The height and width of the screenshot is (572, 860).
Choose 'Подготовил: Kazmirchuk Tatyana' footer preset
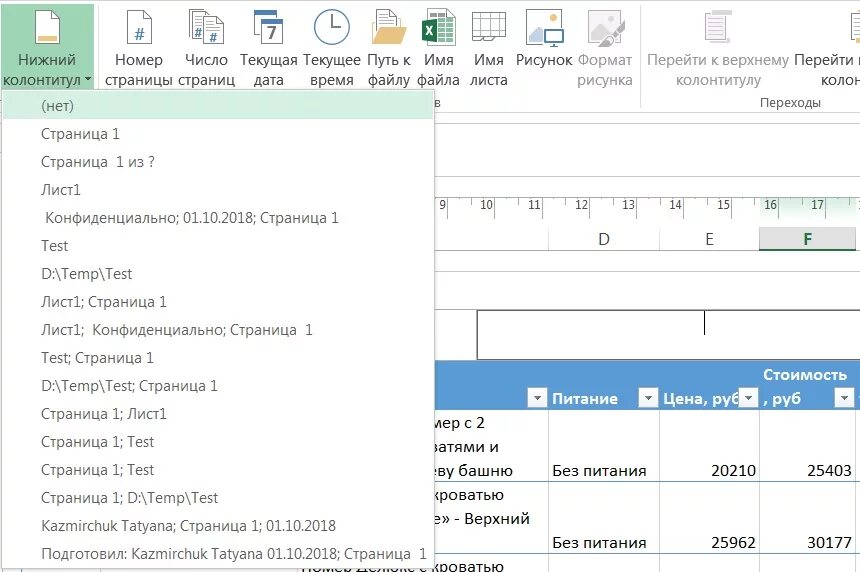tap(218, 553)
